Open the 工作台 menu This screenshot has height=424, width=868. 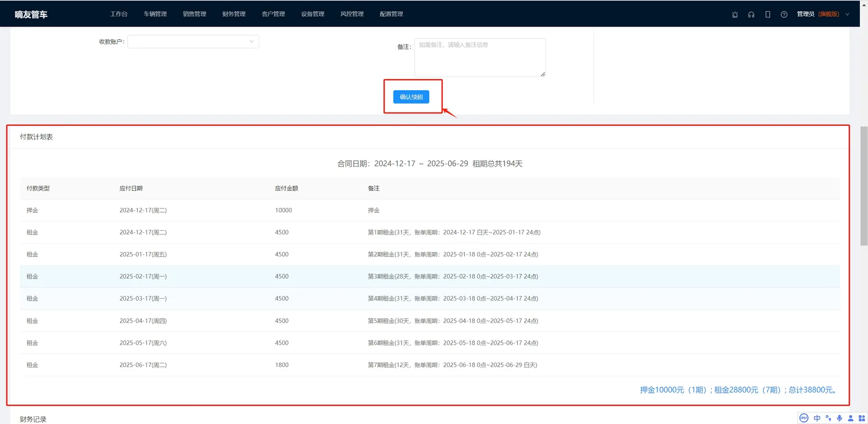(x=119, y=14)
